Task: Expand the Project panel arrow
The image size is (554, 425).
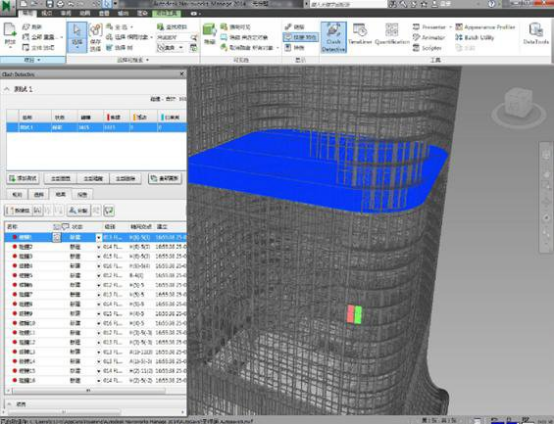Action: [39, 60]
